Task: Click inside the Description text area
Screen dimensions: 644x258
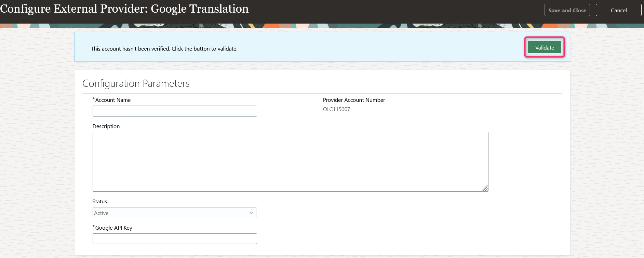Action: click(x=290, y=162)
